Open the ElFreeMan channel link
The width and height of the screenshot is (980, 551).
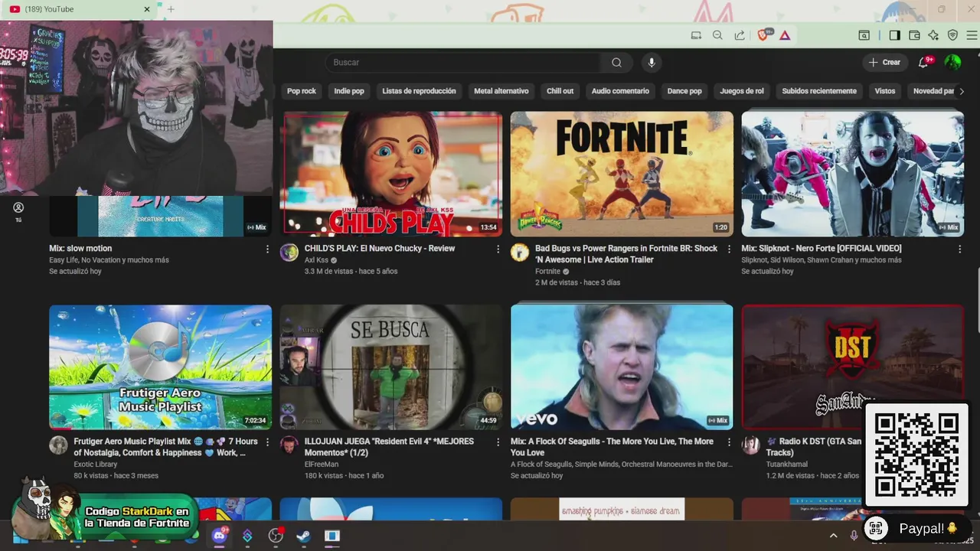321,465
